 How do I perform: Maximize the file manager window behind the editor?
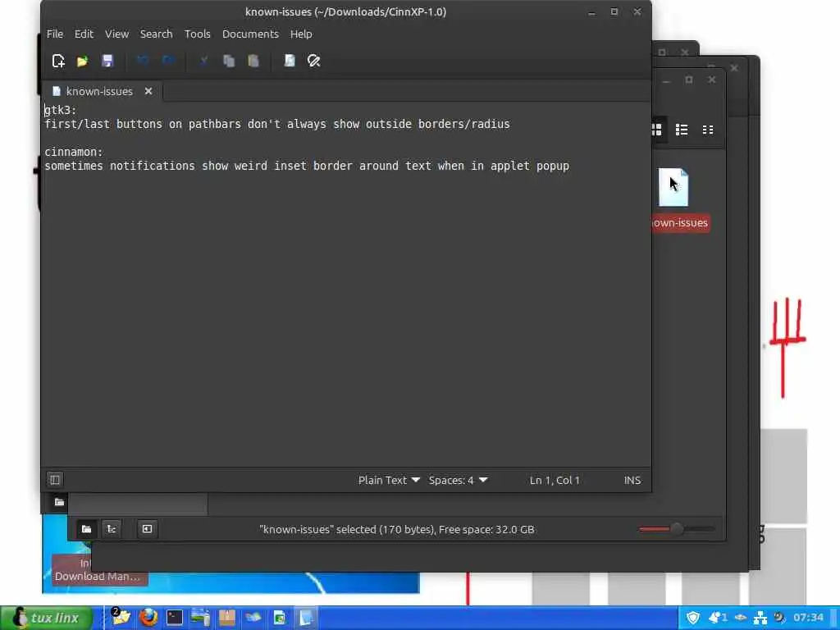pos(689,80)
